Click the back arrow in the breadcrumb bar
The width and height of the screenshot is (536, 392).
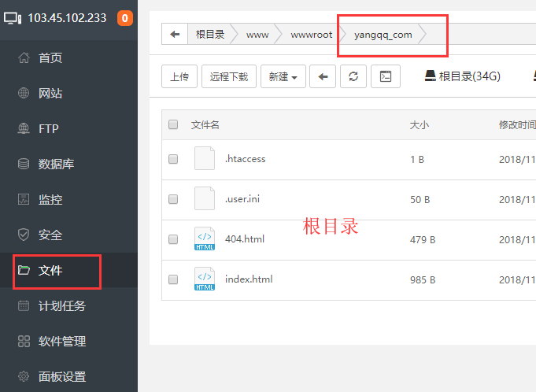coord(175,35)
